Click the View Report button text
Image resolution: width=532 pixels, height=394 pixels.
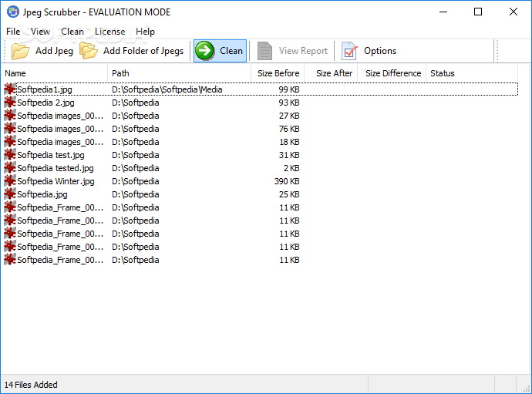point(303,51)
